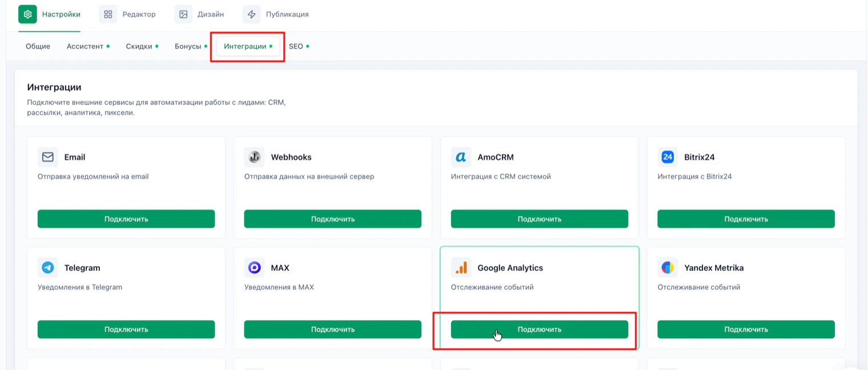Switch to the Дизайн tab
Screen dimensions: 868x370
pos(199,14)
